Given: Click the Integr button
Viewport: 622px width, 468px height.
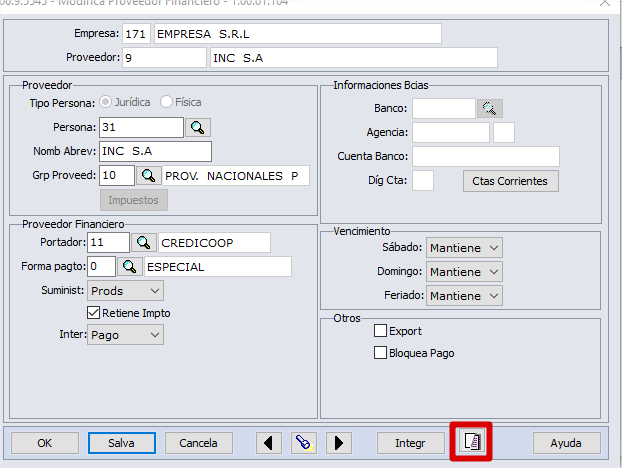Looking at the screenshot, I should click(x=411, y=443).
